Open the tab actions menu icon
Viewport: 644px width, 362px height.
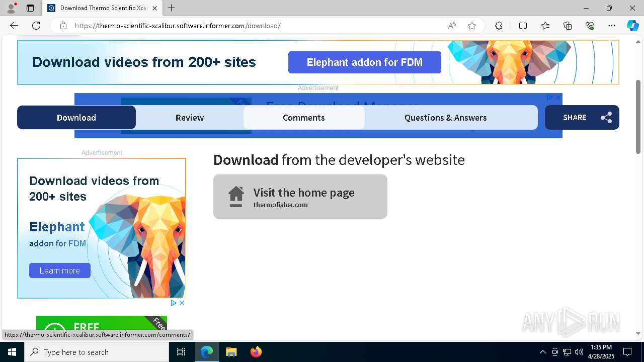30,8
